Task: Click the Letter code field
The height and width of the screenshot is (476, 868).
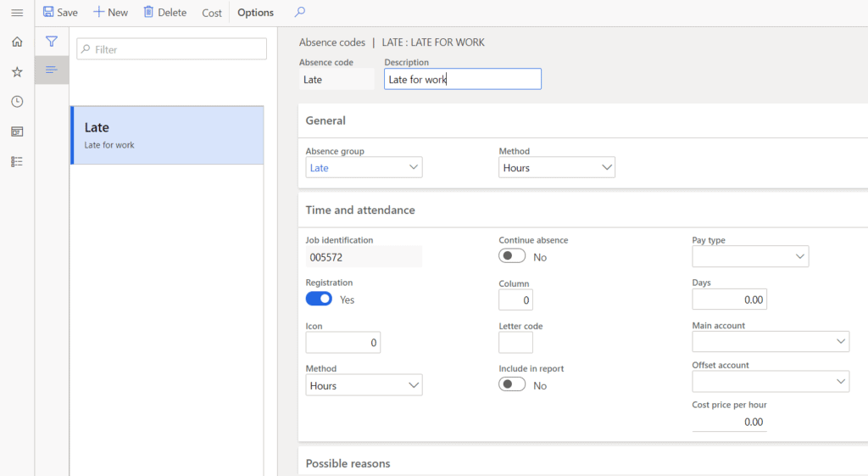Action: pos(516,343)
